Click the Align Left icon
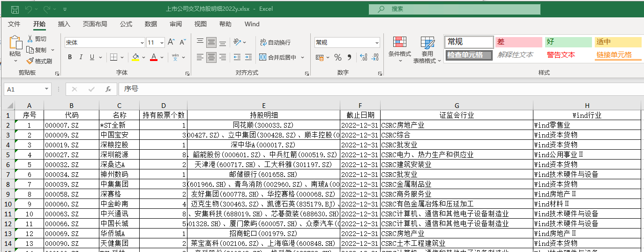 click(200, 57)
